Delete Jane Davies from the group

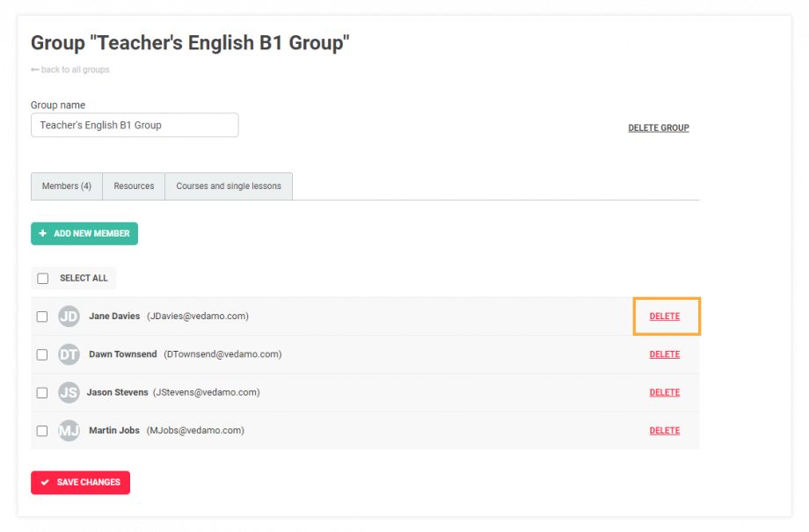[x=665, y=316]
